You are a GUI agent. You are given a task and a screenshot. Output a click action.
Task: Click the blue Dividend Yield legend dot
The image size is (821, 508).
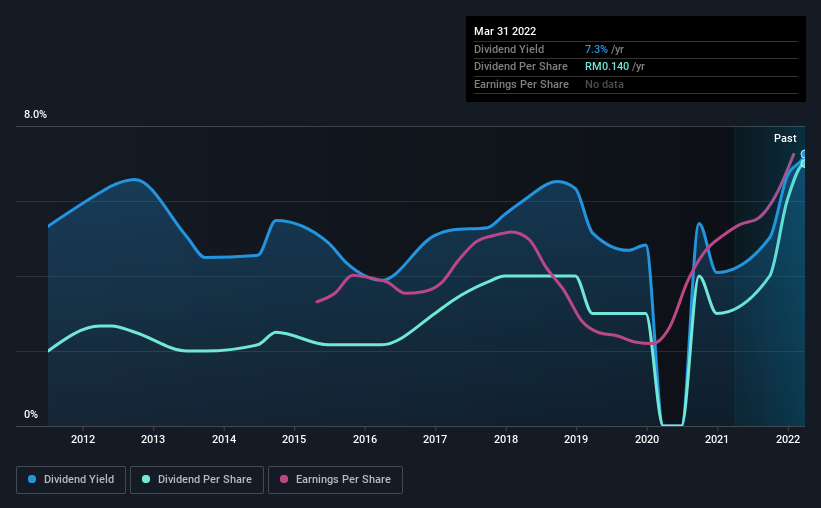point(32,479)
